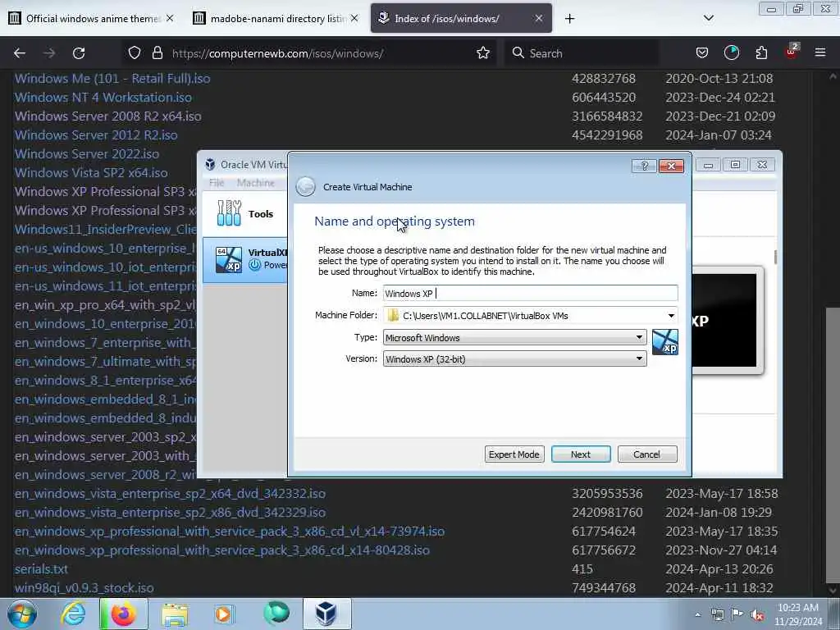Cancel the Create Virtual Machine dialog
Viewport: 840px width, 630px height.
point(647,454)
